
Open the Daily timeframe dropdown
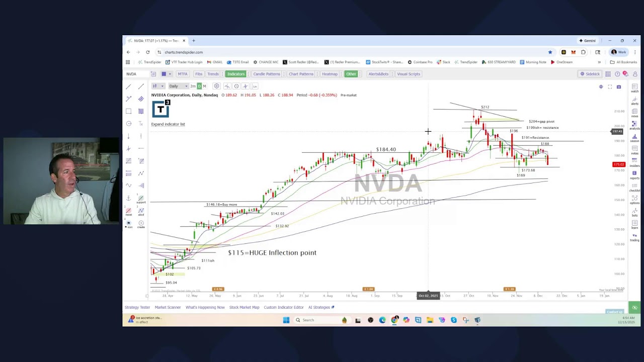[178, 86]
